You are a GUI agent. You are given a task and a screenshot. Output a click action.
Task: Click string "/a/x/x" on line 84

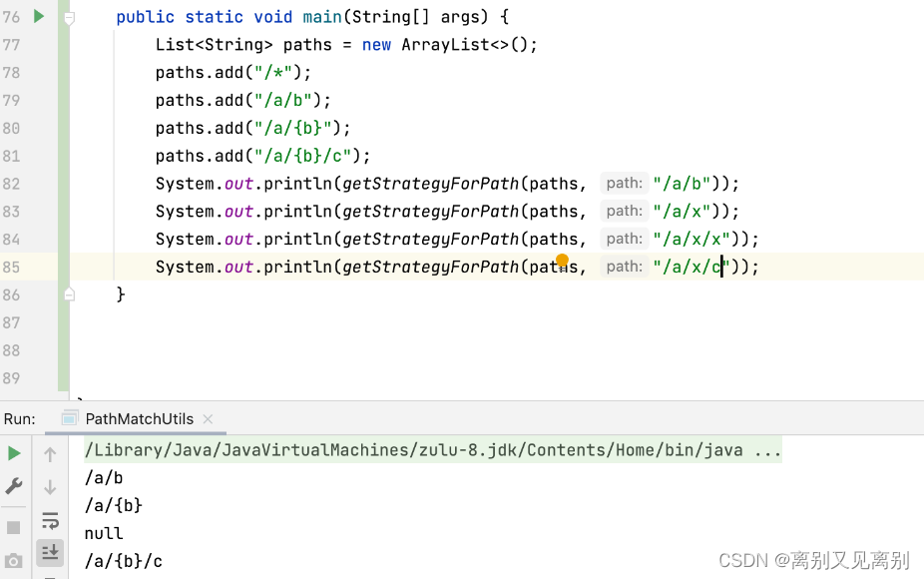(692, 239)
